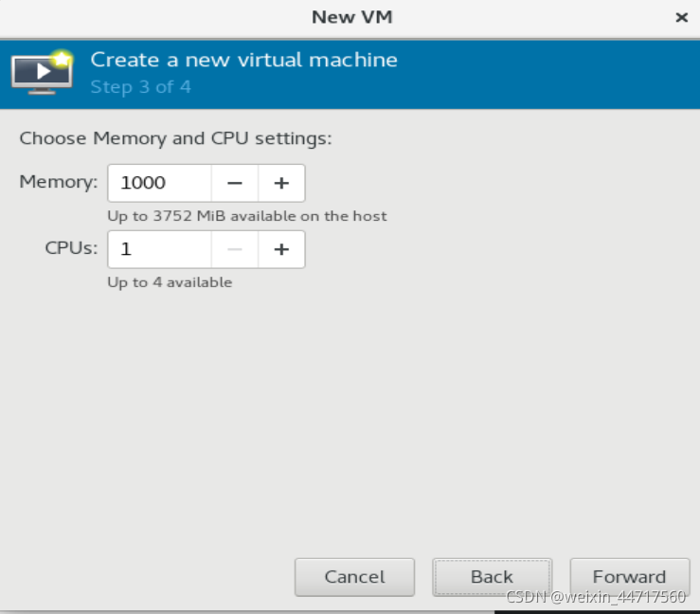
Task: Click the 'CPUs:' label
Action: pos(71,248)
